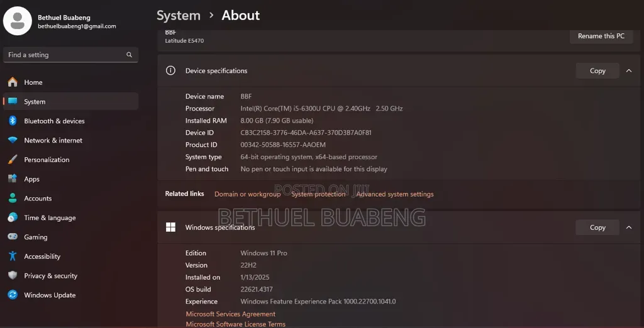Click the Device specifications heading
The image size is (644, 328).
[216, 70]
